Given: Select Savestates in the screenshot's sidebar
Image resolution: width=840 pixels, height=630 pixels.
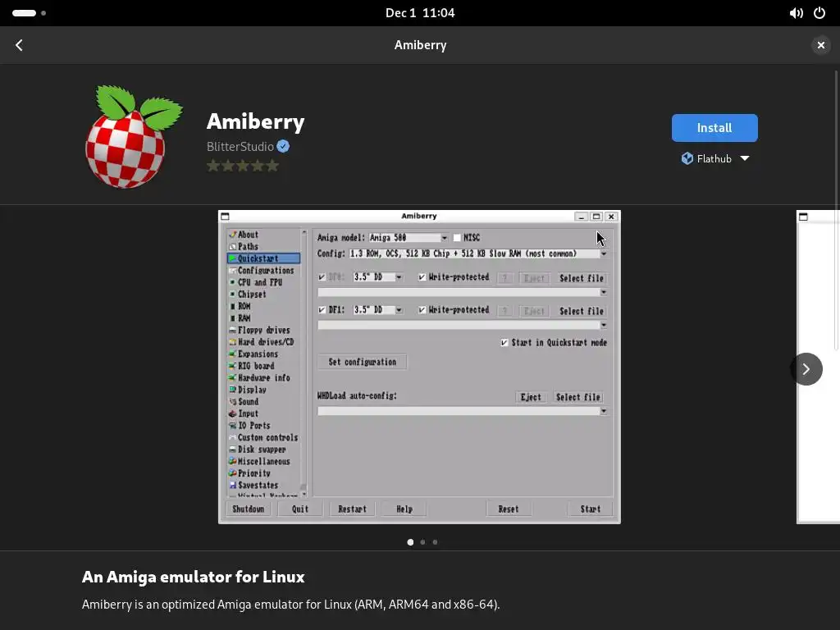Looking at the screenshot, I should coord(258,486).
